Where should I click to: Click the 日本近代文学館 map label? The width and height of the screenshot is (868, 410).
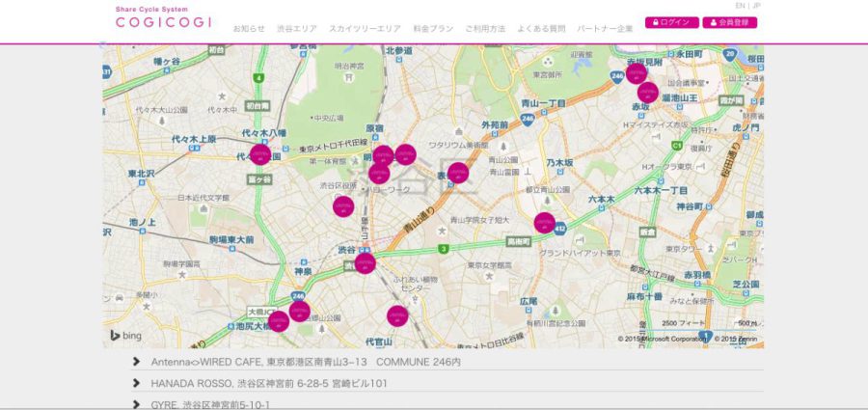tap(203, 197)
